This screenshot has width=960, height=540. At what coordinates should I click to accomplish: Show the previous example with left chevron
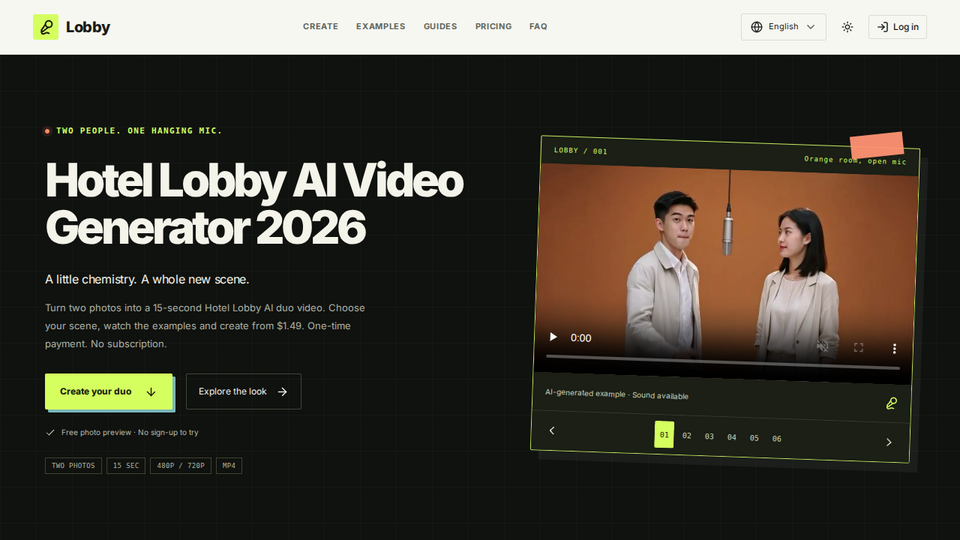[x=552, y=430]
